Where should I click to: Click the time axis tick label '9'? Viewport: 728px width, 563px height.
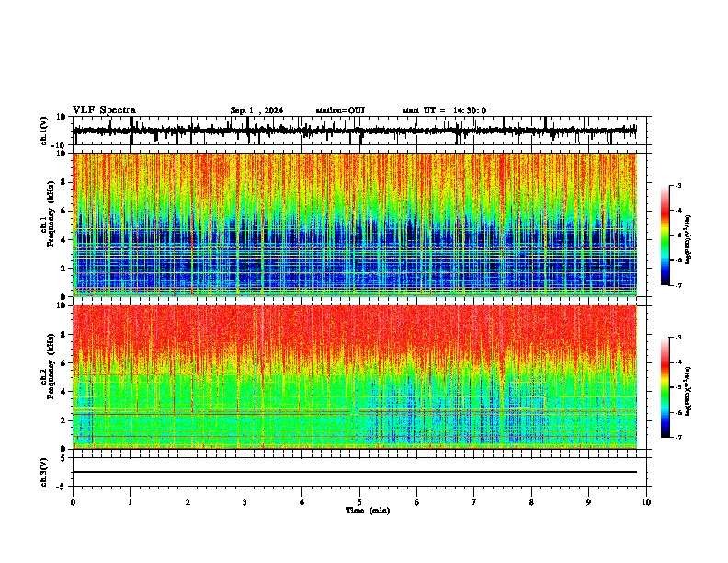click(x=588, y=502)
